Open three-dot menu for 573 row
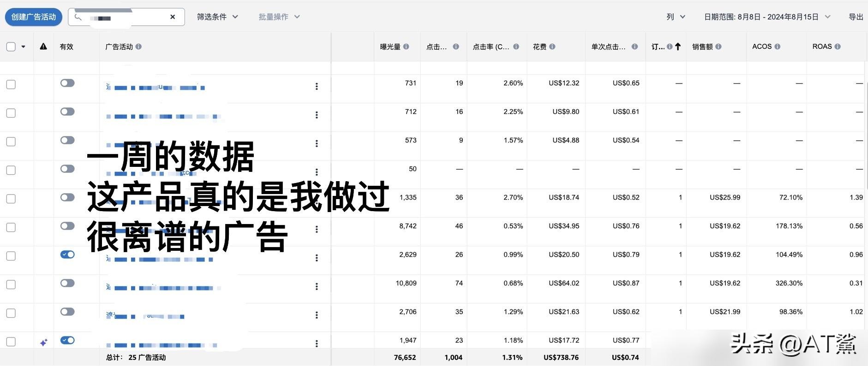868x366 pixels. pyautogui.click(x=317, y=143)
